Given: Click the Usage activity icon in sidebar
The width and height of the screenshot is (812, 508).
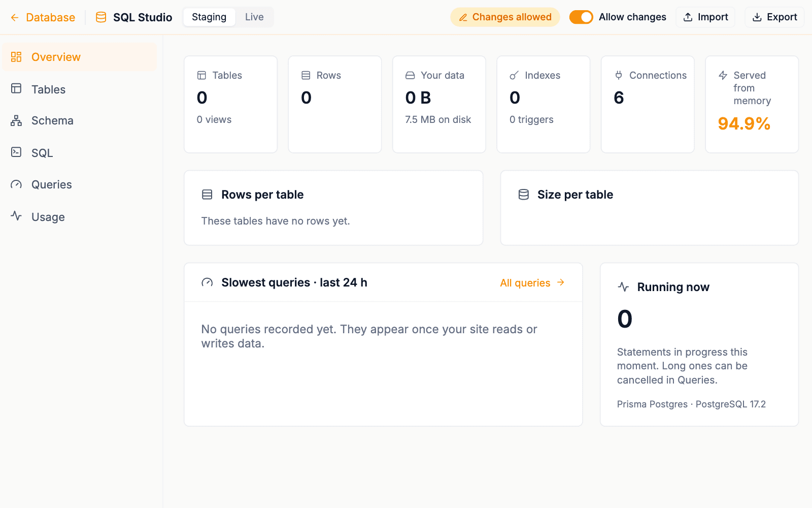Looking at the screenshot, I should (x=16, y=216).
